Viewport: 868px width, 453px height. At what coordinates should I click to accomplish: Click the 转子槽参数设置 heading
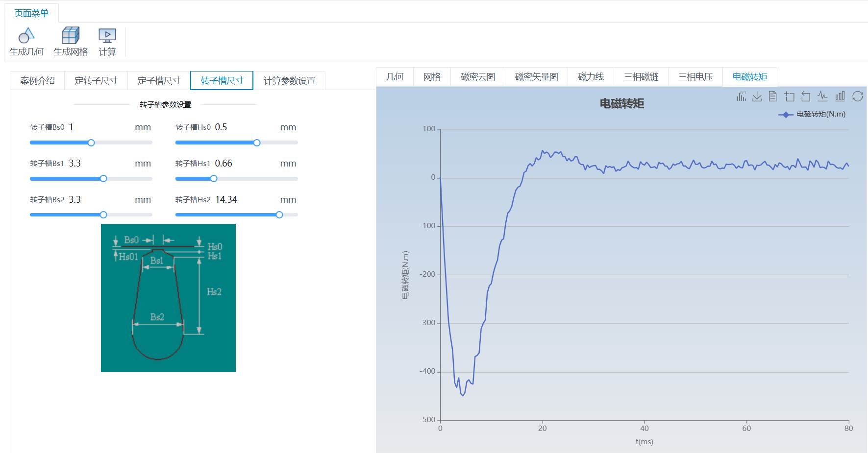coord(166,105)
